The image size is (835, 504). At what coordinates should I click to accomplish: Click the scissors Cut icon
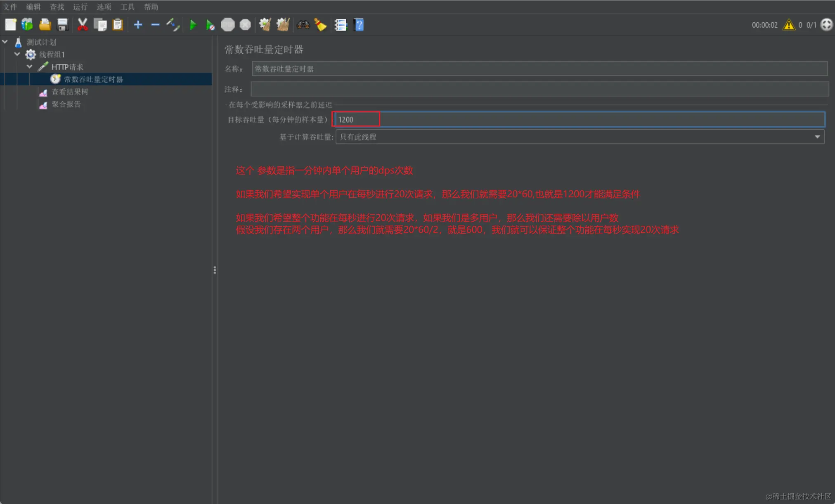83,25
